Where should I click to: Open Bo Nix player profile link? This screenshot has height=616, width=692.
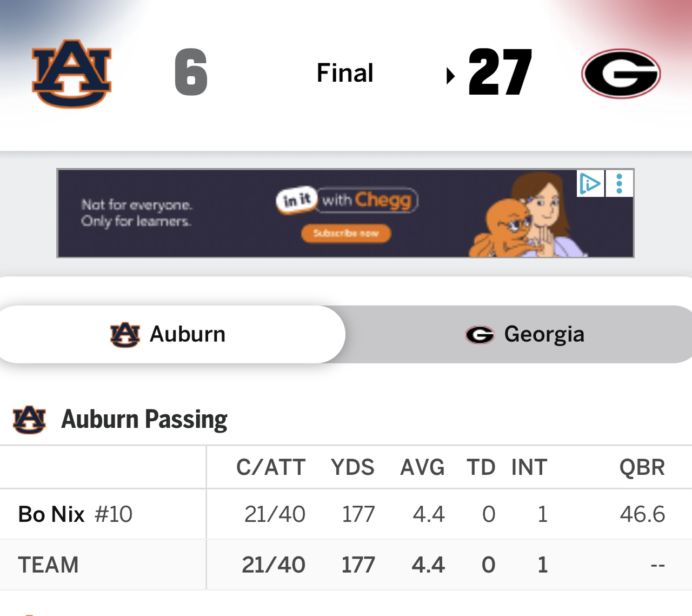pyautogui.click(x=51, y=514)
